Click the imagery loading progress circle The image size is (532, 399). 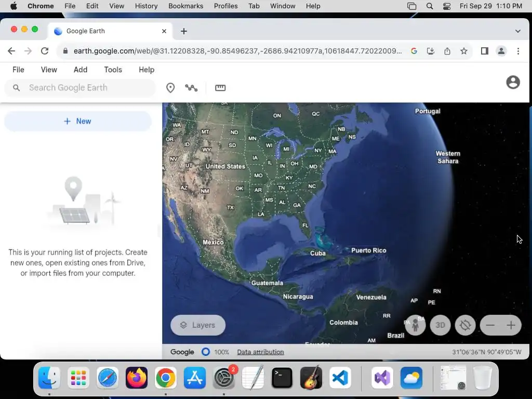(206, 352)
